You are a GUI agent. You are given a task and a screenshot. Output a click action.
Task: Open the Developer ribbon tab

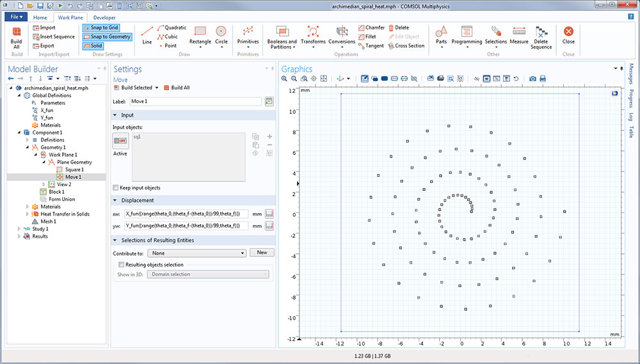tap(104, 17)
